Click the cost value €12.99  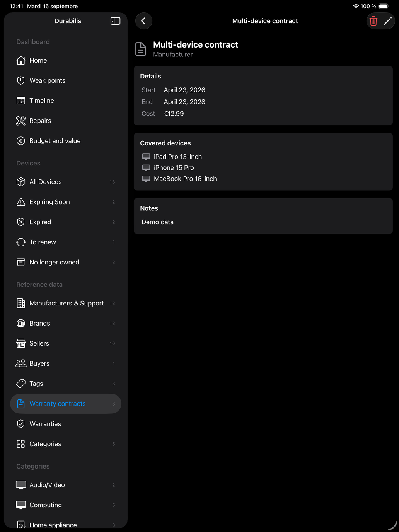pyautogui.click(x=174, y=114)
